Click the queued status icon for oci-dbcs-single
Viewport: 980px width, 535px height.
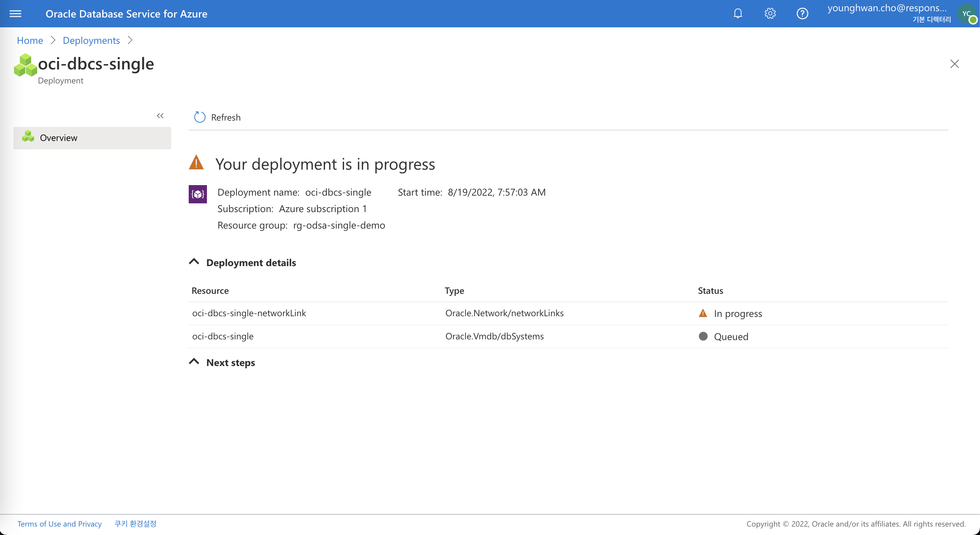pos(703,336)
